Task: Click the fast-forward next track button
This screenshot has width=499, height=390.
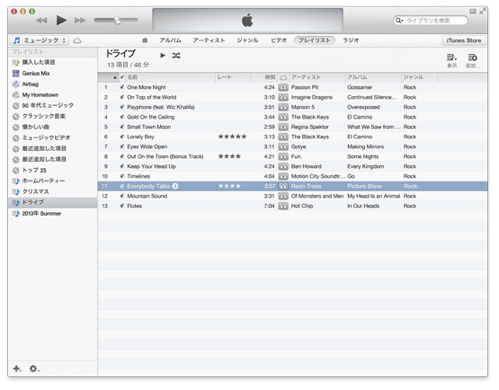Action: (80, 21)
